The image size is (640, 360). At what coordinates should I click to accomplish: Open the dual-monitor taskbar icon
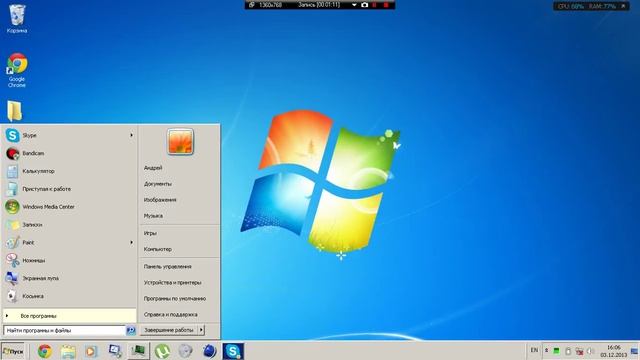click(x=115, y=351)
